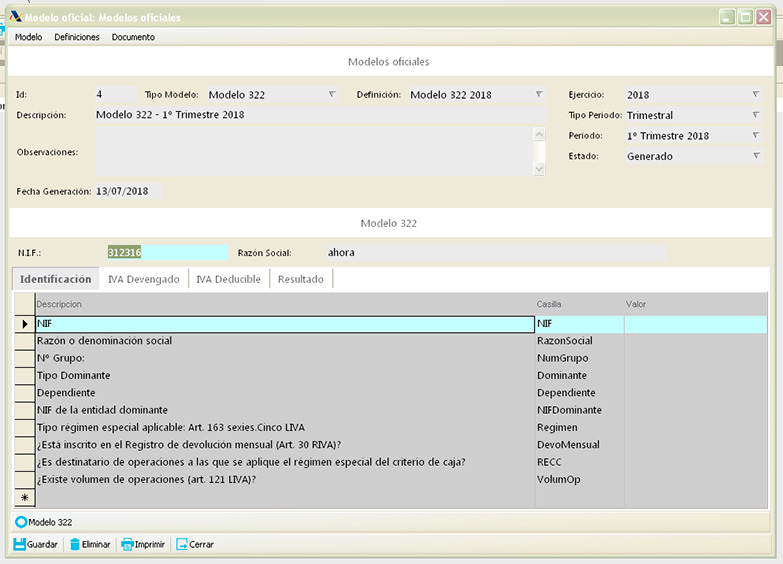This screenshot has height=564, width=783.
Task: Click the NIFDominante casilla cell
Action: 579,410
